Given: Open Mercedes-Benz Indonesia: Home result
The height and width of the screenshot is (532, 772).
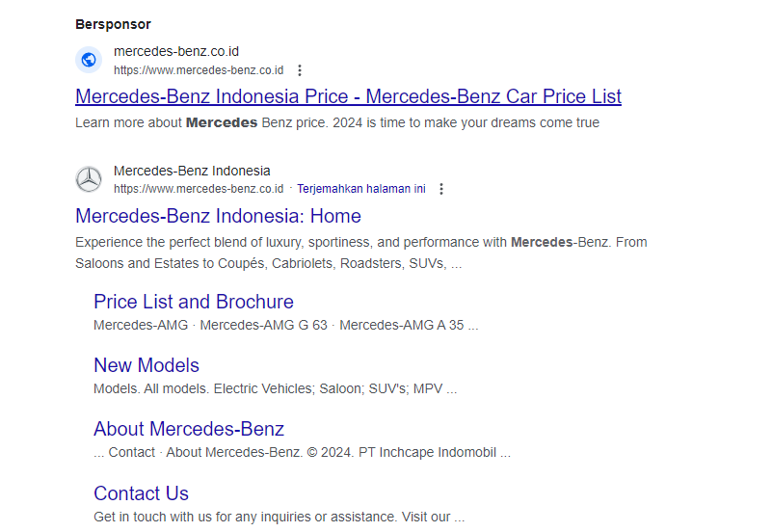Looking at the screenshot, I should (x=218, y=216).
